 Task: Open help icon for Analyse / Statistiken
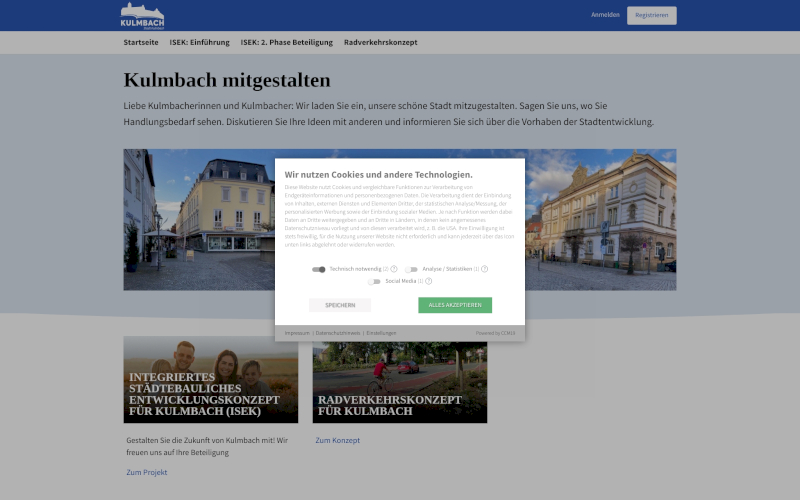[x=485, y=269]
